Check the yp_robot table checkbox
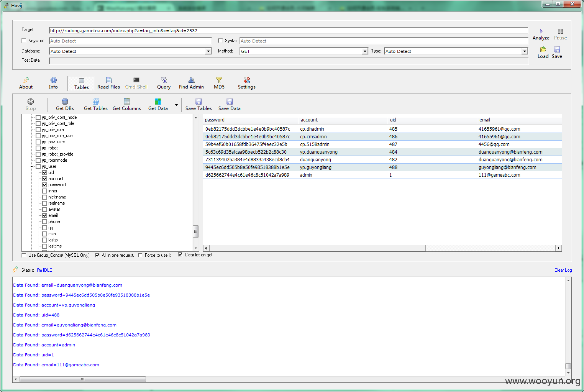This screenshot has height=392, width=584. coord(38,148)
